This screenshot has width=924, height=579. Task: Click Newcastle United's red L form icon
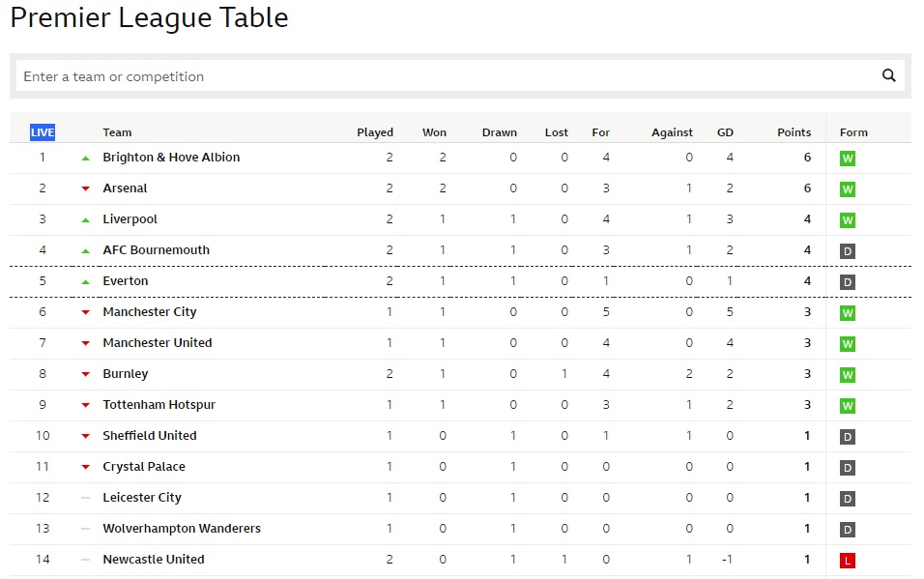click(x=848, y=561)
